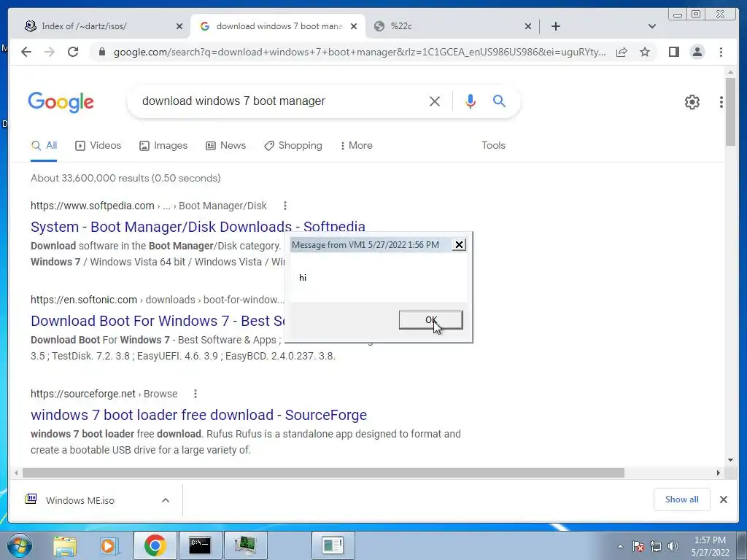Close the downloads bar
This screenshot has height=560, width=747.
click(723, 499)
